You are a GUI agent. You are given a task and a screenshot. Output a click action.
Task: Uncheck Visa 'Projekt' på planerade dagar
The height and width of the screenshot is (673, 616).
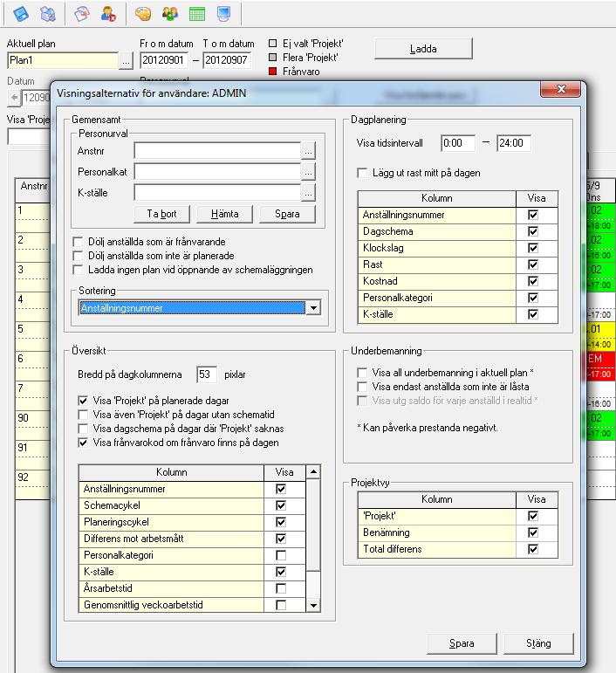(x=83, y=401)
